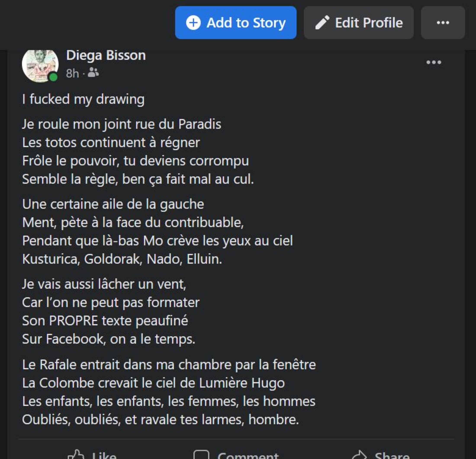476x459 pixels.
Task: Open the profile header three-dot menu
Action: [443, 23]
